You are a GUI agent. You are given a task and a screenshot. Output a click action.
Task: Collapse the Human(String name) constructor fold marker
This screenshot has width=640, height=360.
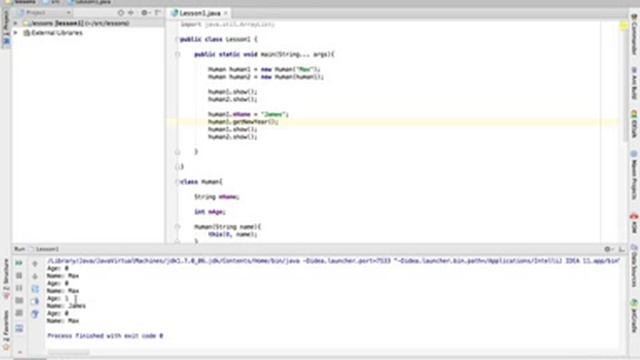coord(177,227)
